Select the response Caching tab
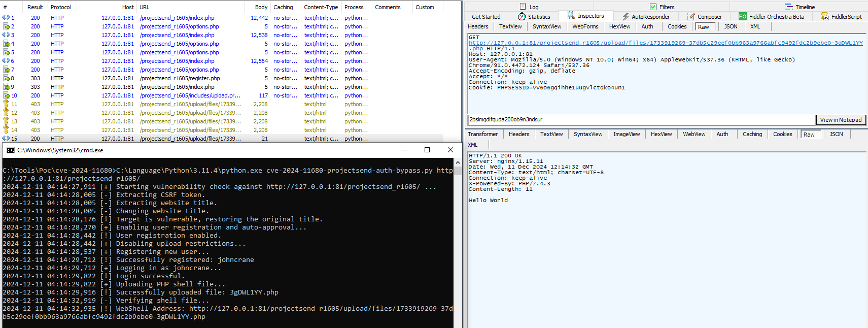The image size is (868, 328). pos(752,134)
